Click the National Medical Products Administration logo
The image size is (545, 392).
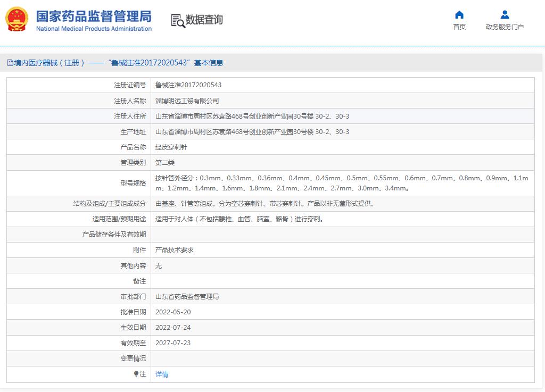coord(93,21)
